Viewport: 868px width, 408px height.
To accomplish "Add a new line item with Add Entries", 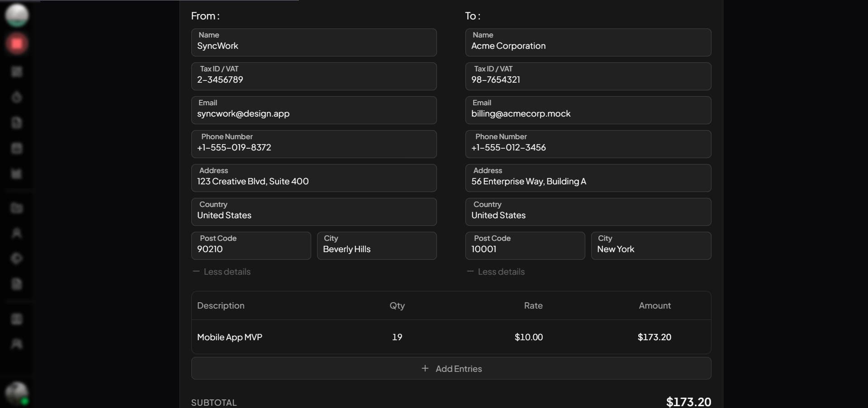I will click(451, 368).
